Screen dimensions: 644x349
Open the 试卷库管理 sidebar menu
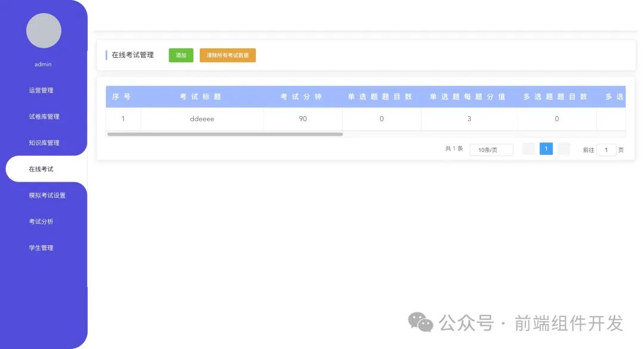coord(44,117)
